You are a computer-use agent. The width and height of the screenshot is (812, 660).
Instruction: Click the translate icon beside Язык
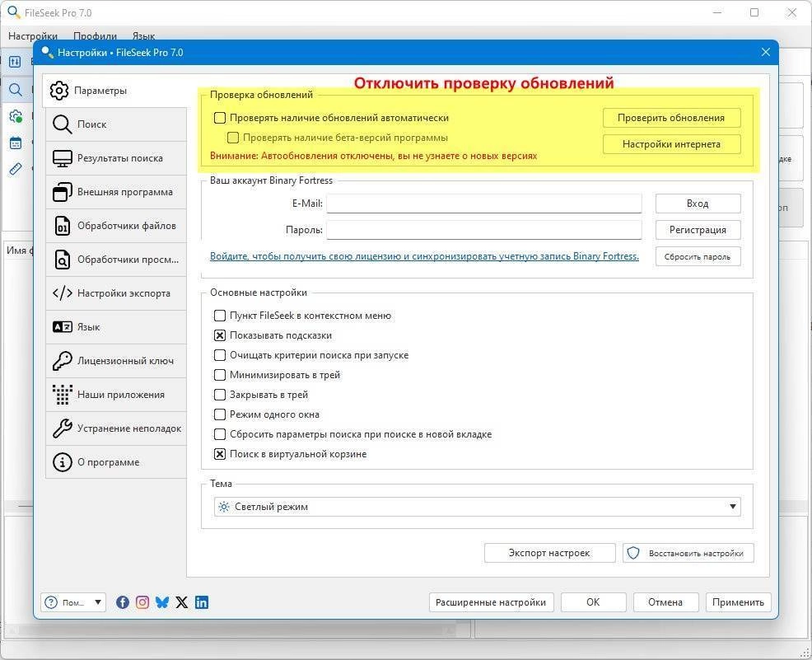pos(62,327)
